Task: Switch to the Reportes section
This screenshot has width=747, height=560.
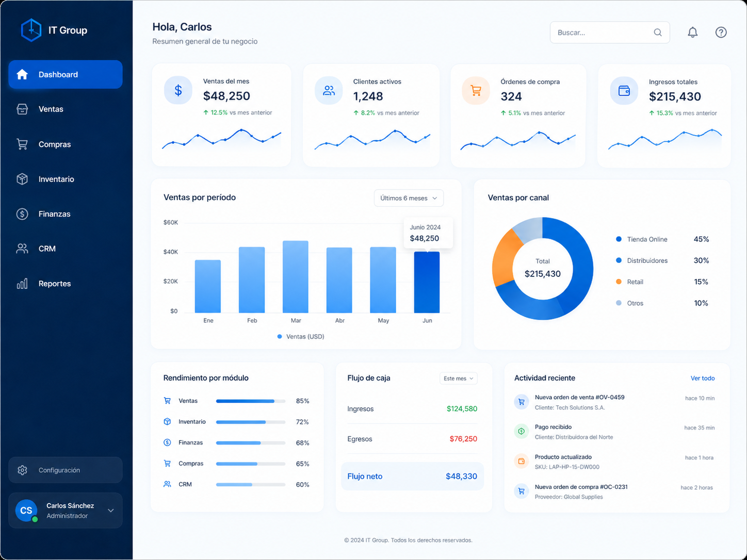Action: [x=66, y=284]
